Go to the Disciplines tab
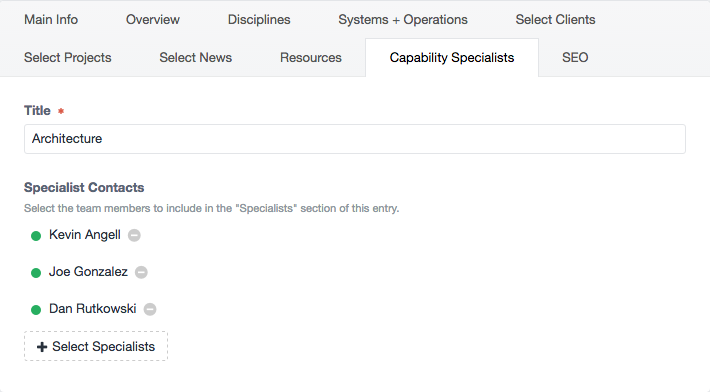This screenshot has height=392, width=710. 259,19
